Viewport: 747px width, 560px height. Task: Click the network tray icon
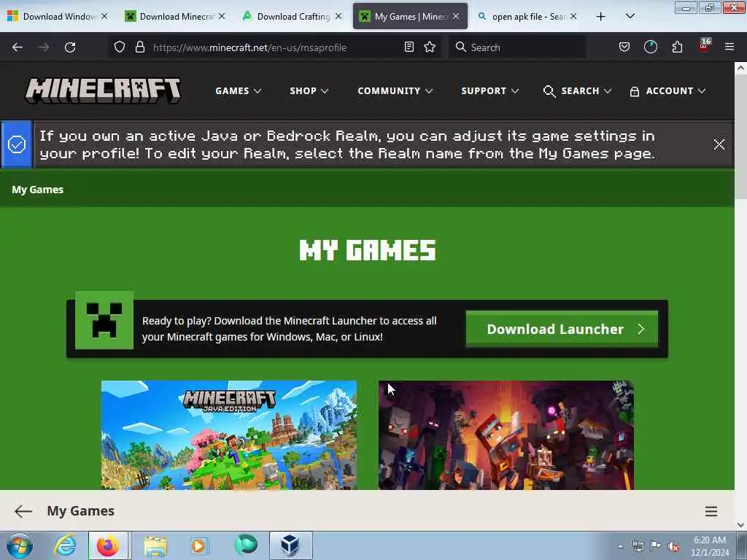click(x=638, y=546)
